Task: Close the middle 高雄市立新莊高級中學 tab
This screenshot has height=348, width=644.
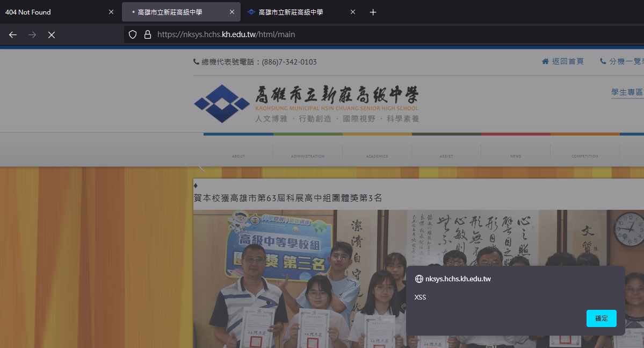Action: [232, 12]
